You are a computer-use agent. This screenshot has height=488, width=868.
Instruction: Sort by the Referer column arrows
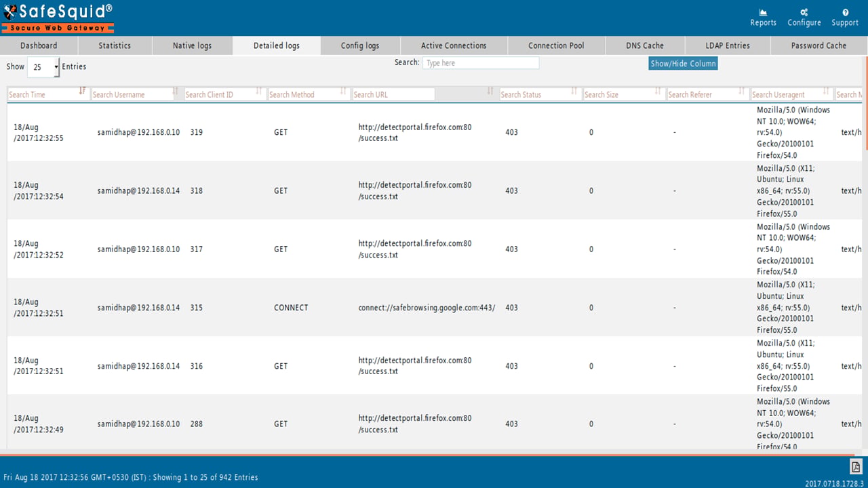click(x=743, y=91)
